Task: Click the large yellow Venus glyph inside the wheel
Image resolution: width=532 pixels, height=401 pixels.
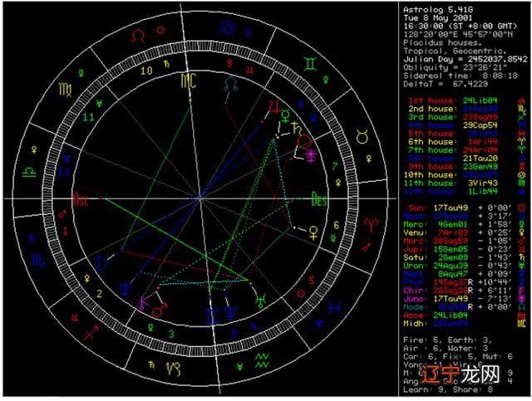Action: click(x=313, y=232)
